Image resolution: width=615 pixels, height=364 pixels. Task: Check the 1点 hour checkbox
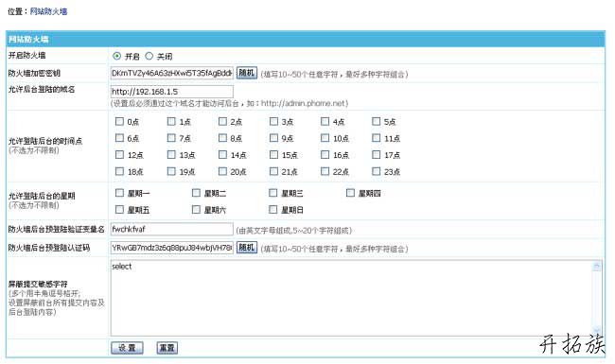[x=171, y=121]
